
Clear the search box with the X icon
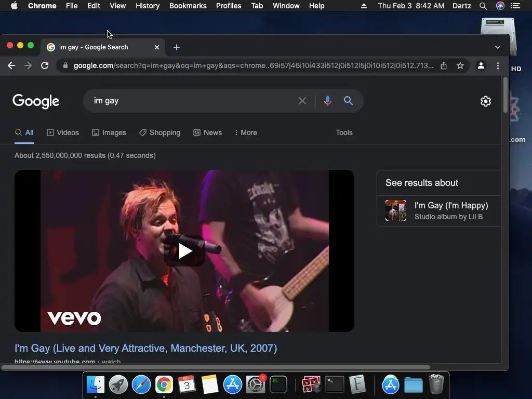pos(302,101)
